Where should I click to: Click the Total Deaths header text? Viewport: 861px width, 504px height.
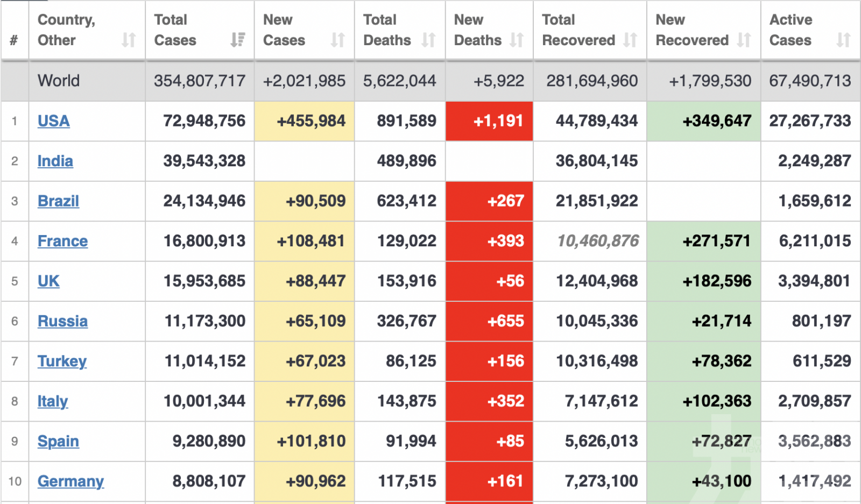tap(387, 30)
